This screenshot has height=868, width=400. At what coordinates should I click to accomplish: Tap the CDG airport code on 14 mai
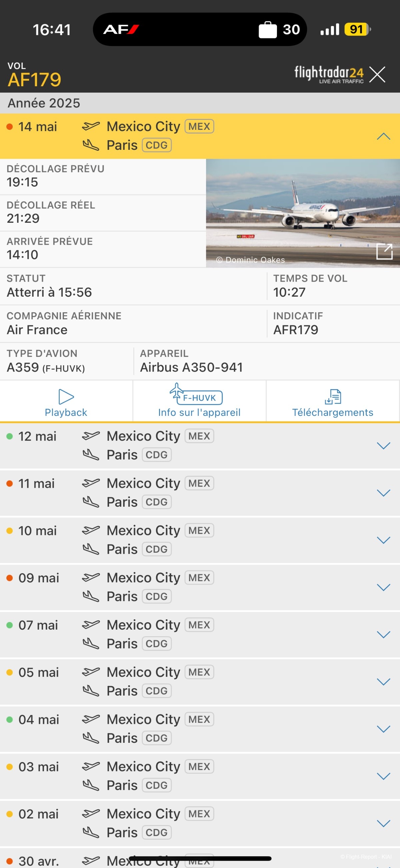click(157, 145)
